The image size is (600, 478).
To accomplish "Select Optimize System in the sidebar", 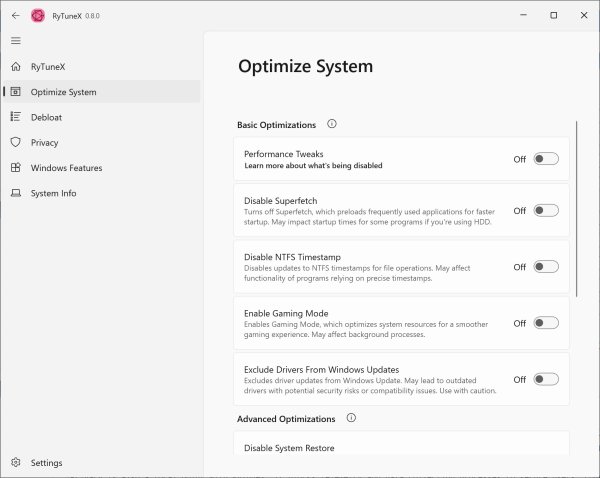I will click(x=63, y=92).
